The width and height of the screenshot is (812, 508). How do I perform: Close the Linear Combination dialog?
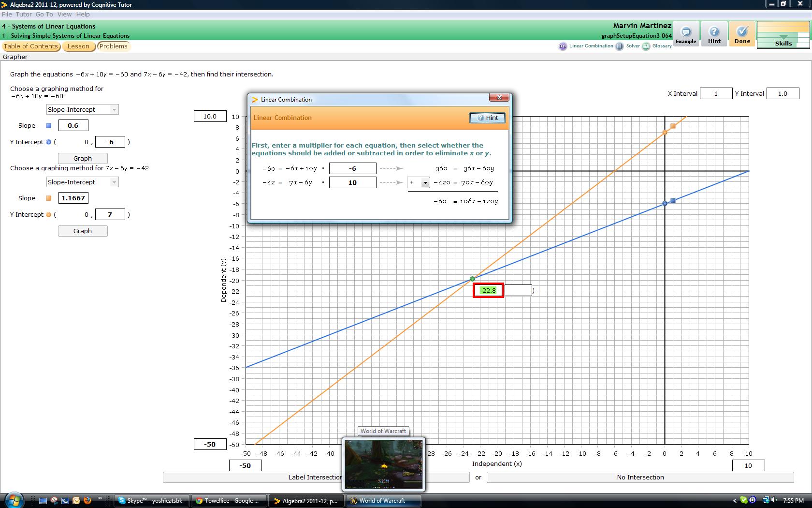(499, 97)
